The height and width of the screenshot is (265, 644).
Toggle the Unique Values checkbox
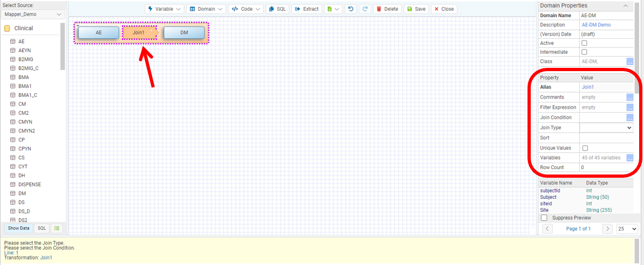pos(585,148)
